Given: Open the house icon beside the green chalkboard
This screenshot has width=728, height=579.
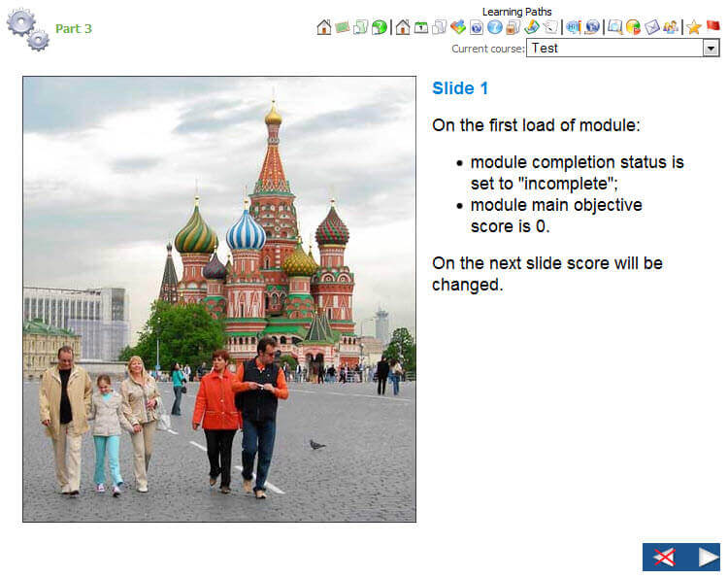Looking at the screenshot, I should point(324,27).
